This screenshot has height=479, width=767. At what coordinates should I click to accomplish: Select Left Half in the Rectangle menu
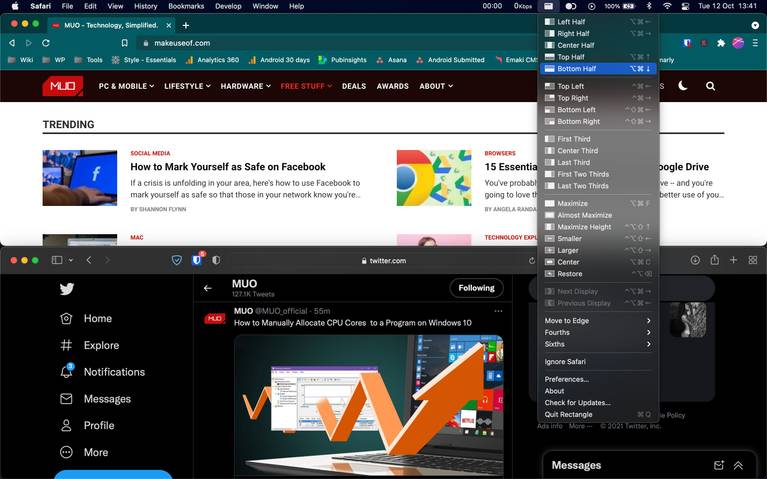(598, 22)
